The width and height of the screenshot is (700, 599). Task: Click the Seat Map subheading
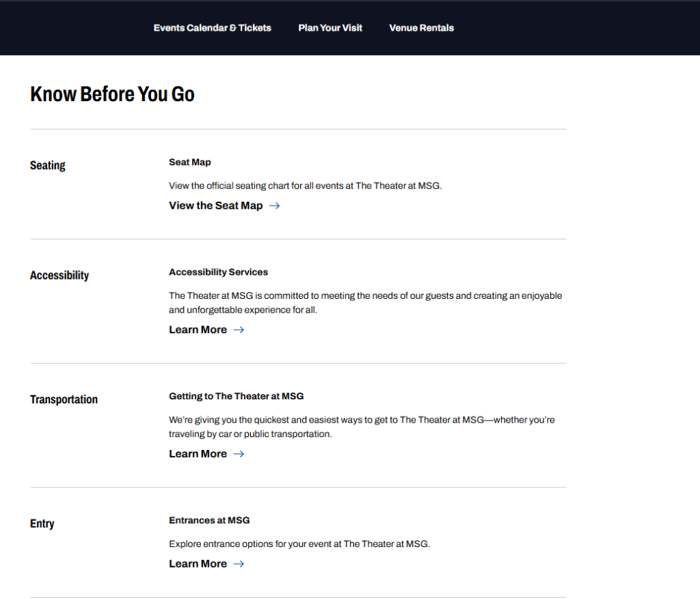click(190, 162)
